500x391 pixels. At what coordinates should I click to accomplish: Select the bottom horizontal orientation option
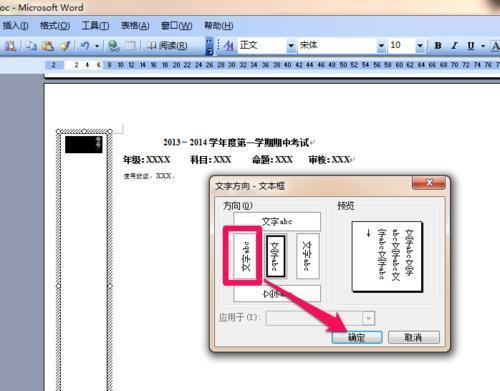click(277, 293)
